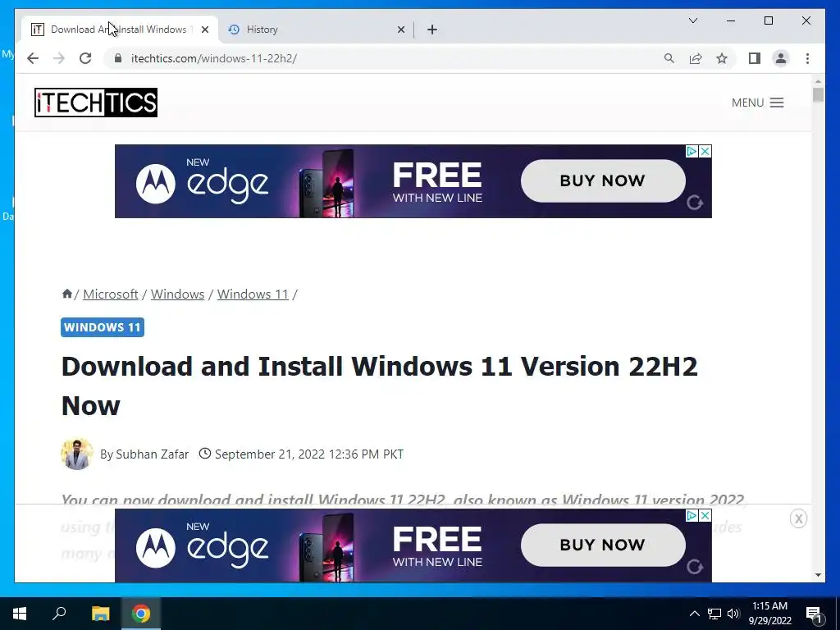Open Chrome side panel

[x=755, y=58]
